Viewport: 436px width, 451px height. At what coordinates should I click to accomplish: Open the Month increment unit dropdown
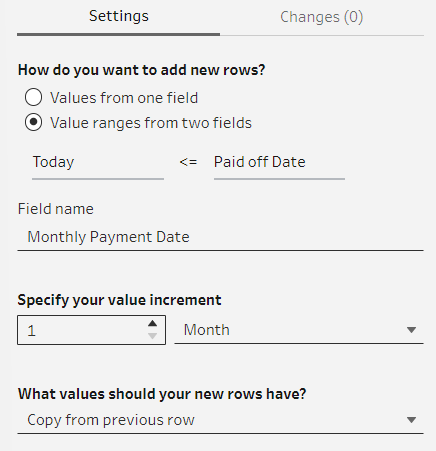click(299, 330)
